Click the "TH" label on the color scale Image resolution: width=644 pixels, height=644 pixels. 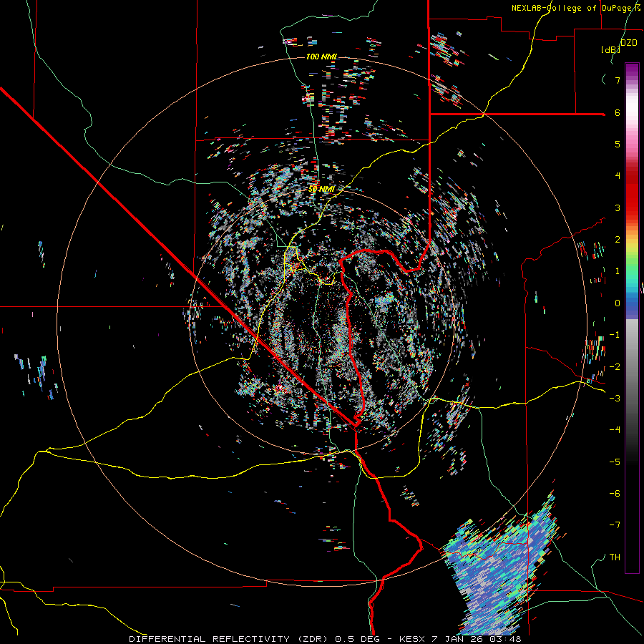pyautogui.click(x=615, y=557)
